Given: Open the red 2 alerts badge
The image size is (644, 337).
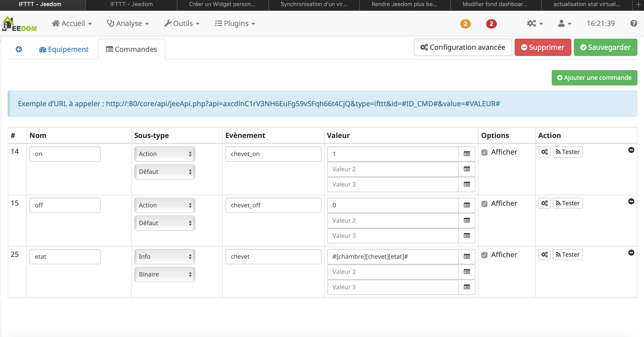Looking at the screenshot, I should (491, 24).
